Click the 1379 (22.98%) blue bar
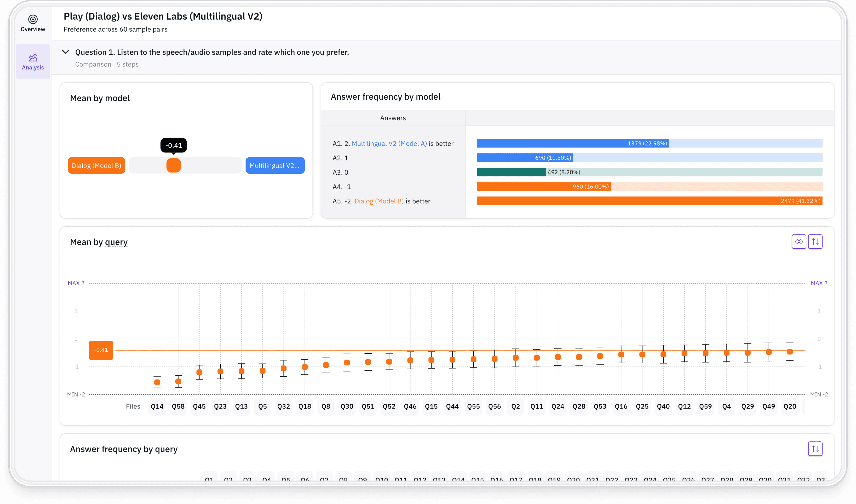856x504 pixels. click(573, 143)
